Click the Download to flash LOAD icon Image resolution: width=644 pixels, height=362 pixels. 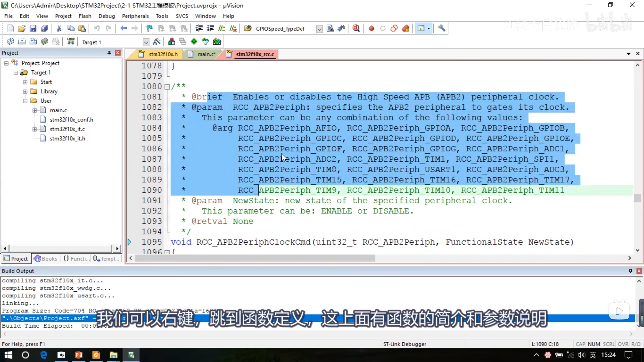click(x=71, y=41)
